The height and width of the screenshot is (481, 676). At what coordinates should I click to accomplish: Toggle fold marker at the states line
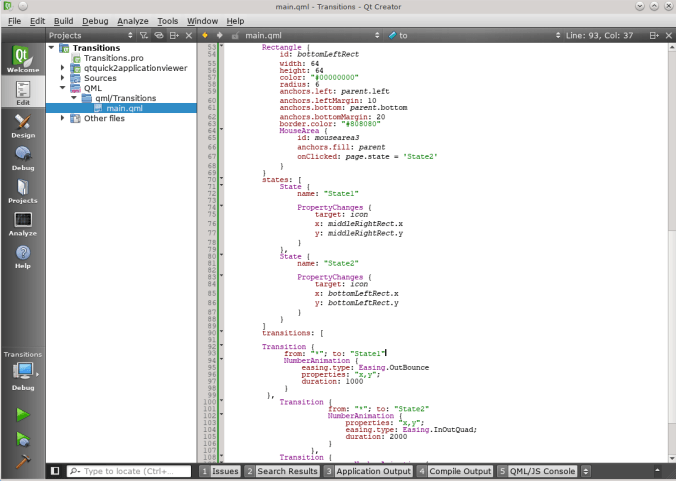tap(220, 178)
